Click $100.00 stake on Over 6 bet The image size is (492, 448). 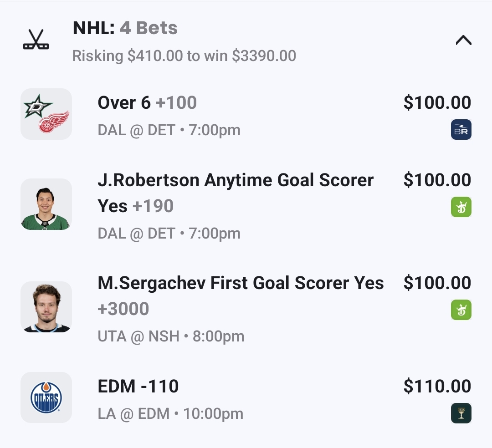click(437, 103)
